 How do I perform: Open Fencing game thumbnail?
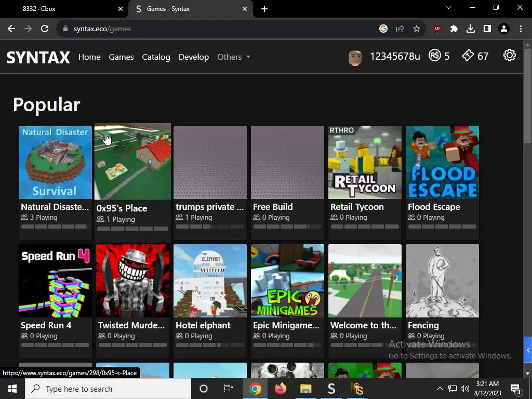(x=442, y=281)
